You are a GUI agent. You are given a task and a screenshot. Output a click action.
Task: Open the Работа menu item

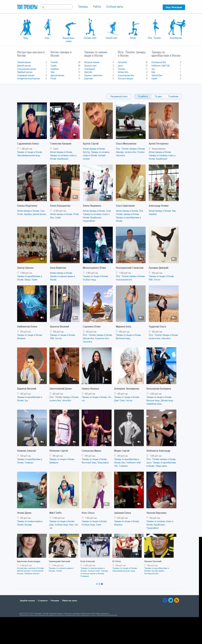tap(97, 6)
